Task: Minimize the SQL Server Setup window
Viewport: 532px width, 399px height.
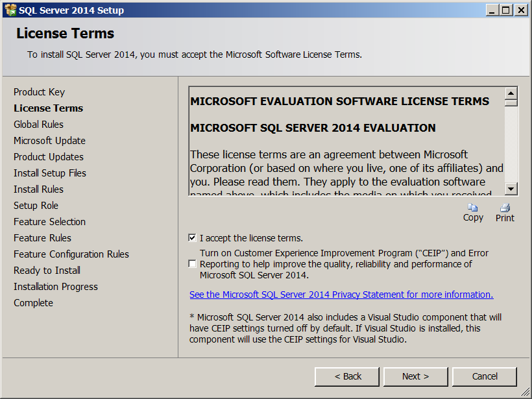Action: point(492,10)
